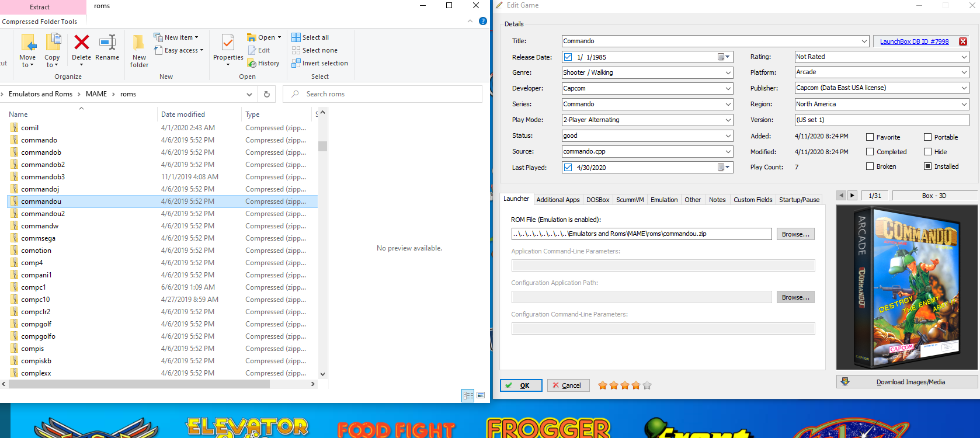Screen dimensions: 980x438
Task: Open the Custom Fields tab
Action: tap(753, 200)
